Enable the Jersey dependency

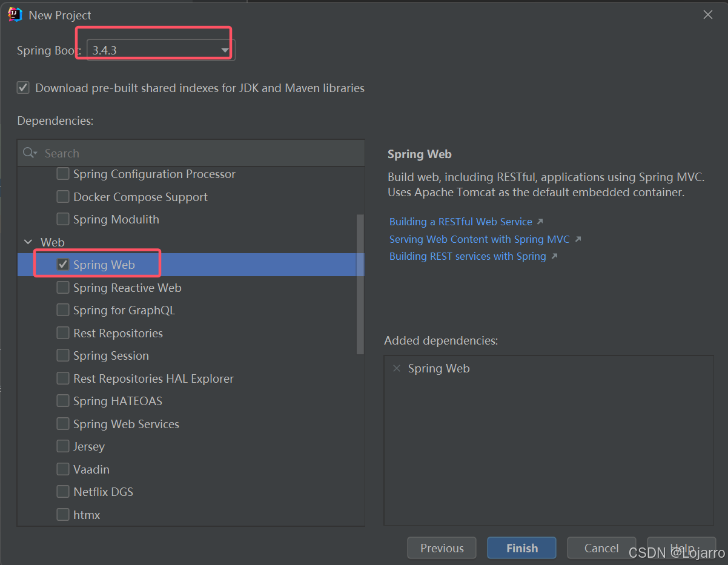click(62, 446)
